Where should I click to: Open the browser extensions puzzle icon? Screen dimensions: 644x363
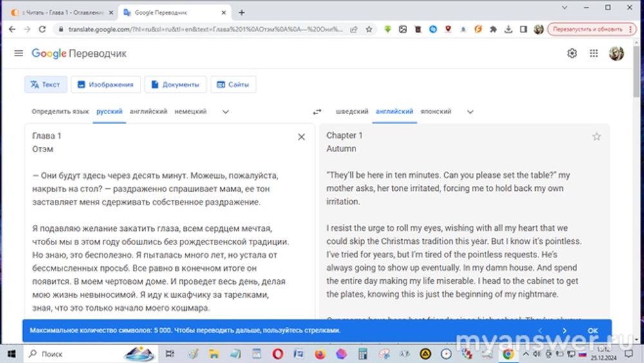[x=493, y=30]
